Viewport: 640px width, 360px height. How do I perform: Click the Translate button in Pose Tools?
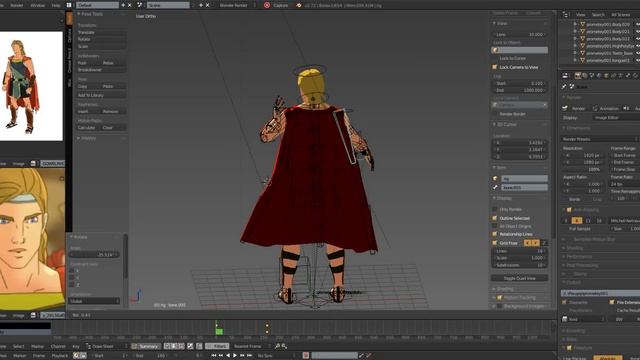point(101,32)
